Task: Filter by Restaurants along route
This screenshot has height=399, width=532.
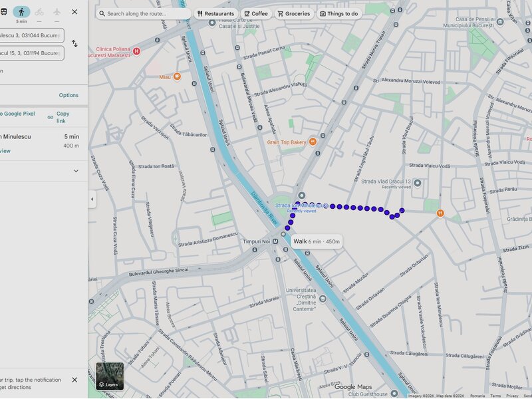Action: coord(215,13)
